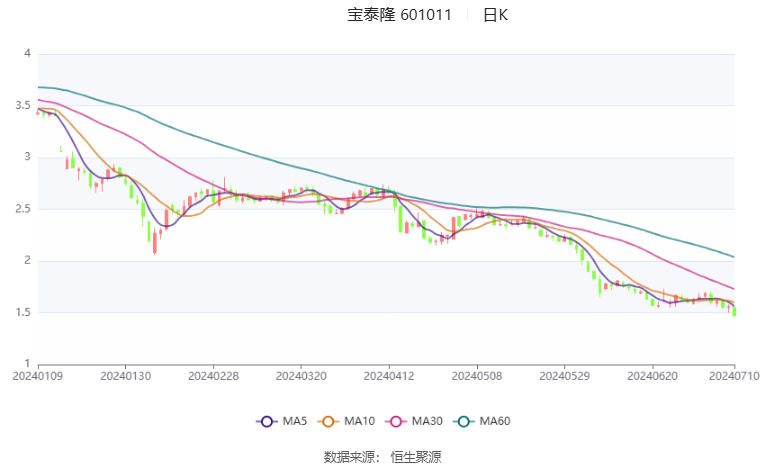This screenshot has height=465, width=765.
Task: Toggle the MA5 legend circle icon
Action: 266,422
